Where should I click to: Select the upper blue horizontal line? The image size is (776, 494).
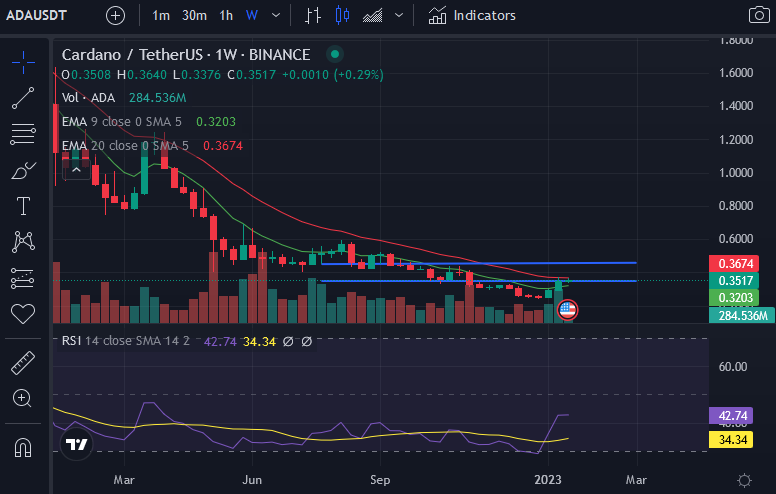(479, 263)
